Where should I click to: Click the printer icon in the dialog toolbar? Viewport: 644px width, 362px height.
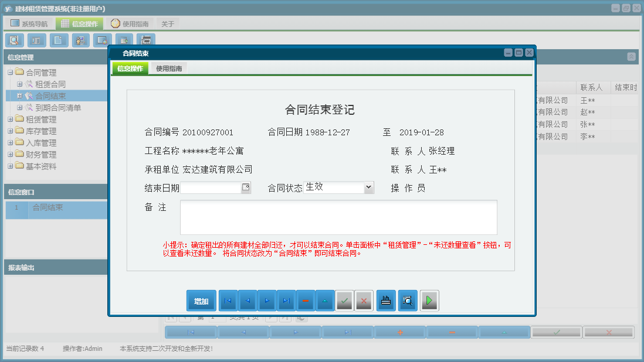[x=385, y=300]
